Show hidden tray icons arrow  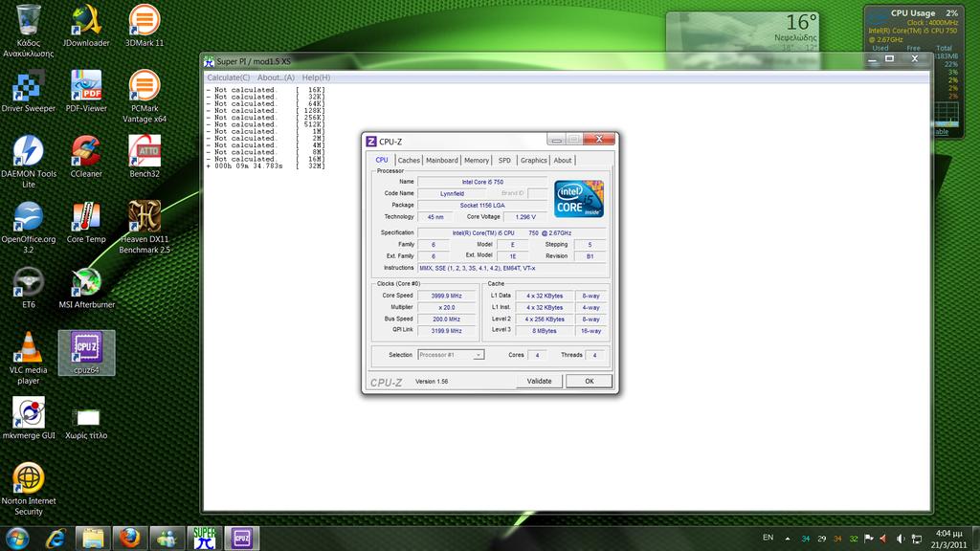point(788,539)
